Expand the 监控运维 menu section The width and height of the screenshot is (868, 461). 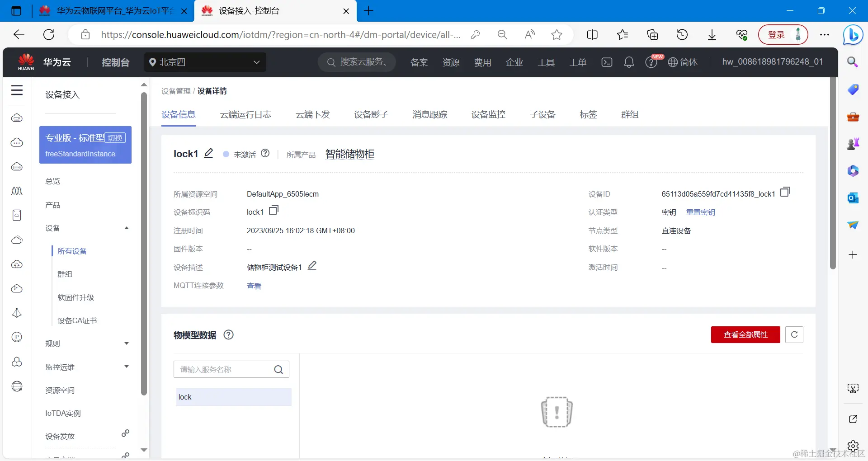pyautogui.click(x=127, y=367)
